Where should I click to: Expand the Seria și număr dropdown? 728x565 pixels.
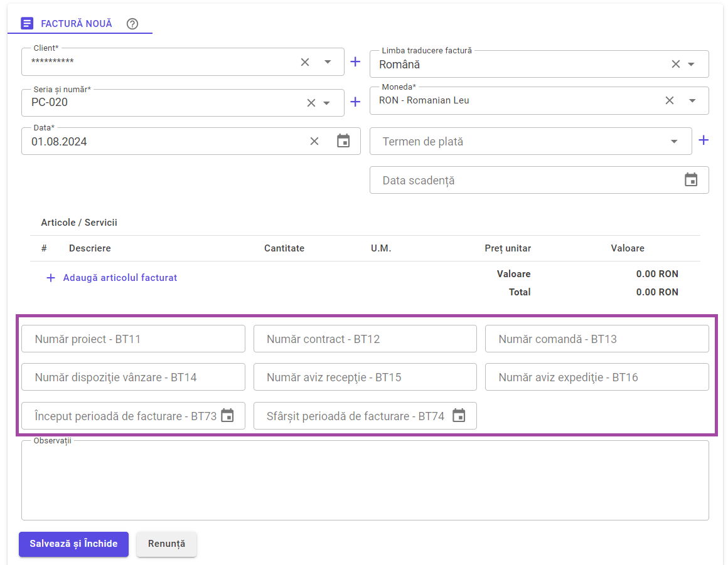[x=327, y=103]
